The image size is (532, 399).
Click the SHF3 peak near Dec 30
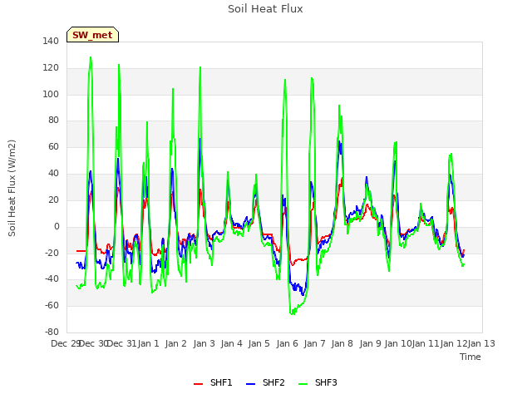[91, 57]
